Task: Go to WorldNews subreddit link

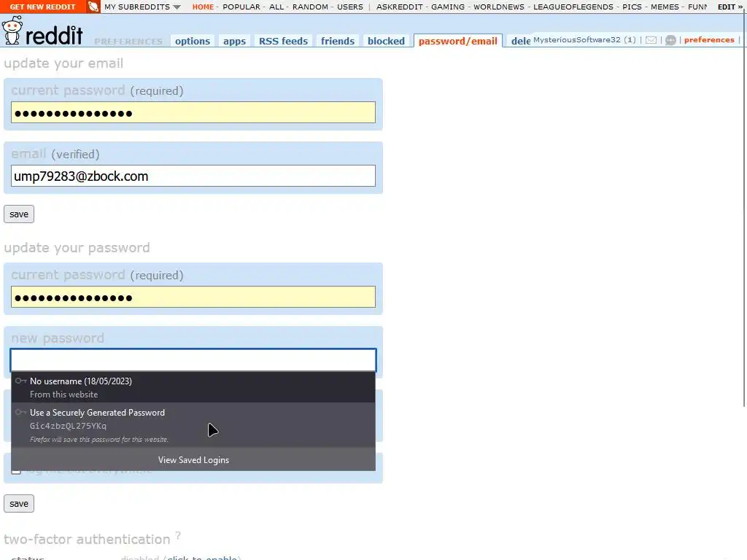Action: click(499, 7)
